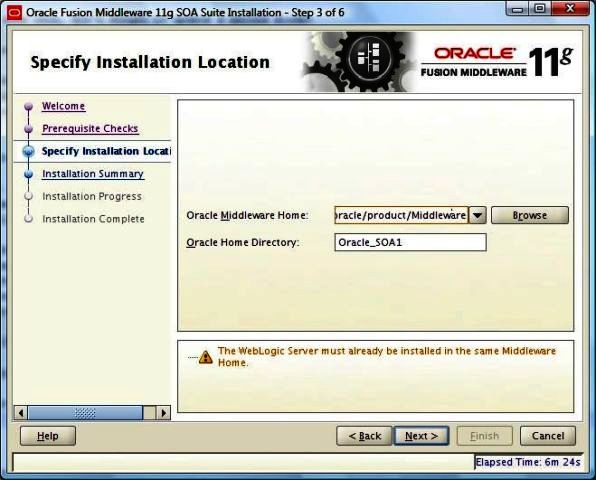The image size is (596, 480).
Task: Open the Welcome step link
Action: tap(63, 106)
